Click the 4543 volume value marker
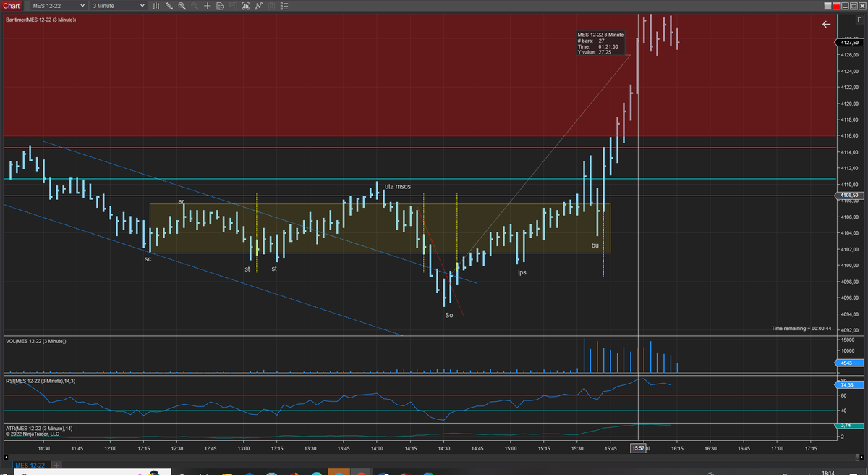 [848, 363]
